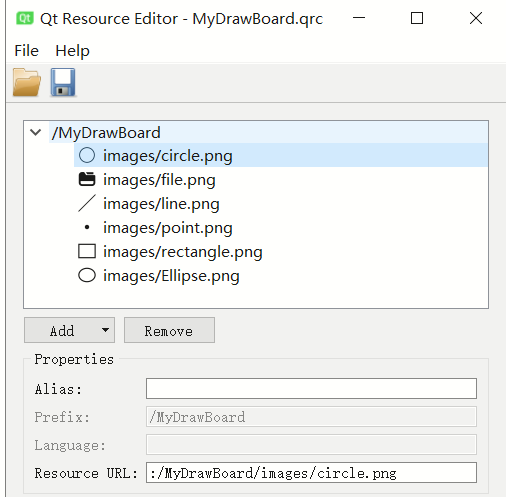Click the Save floppy disk icon
This screenshot has width=506, height=497.
63,82
